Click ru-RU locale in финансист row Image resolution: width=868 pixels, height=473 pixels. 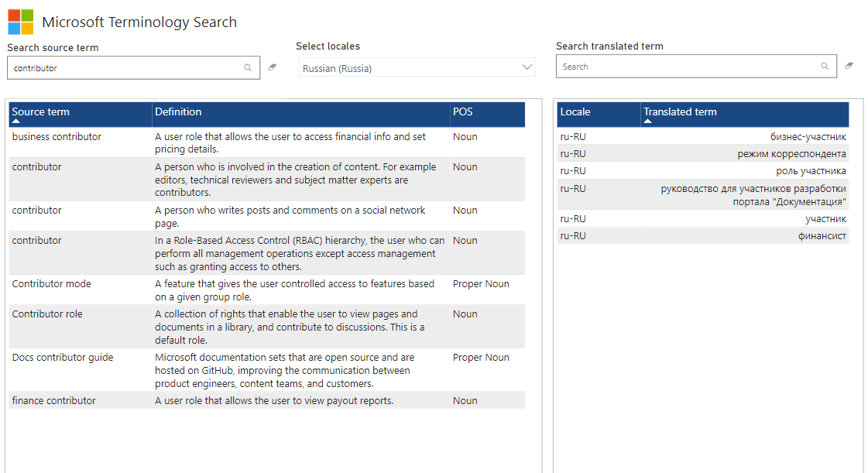573,235
